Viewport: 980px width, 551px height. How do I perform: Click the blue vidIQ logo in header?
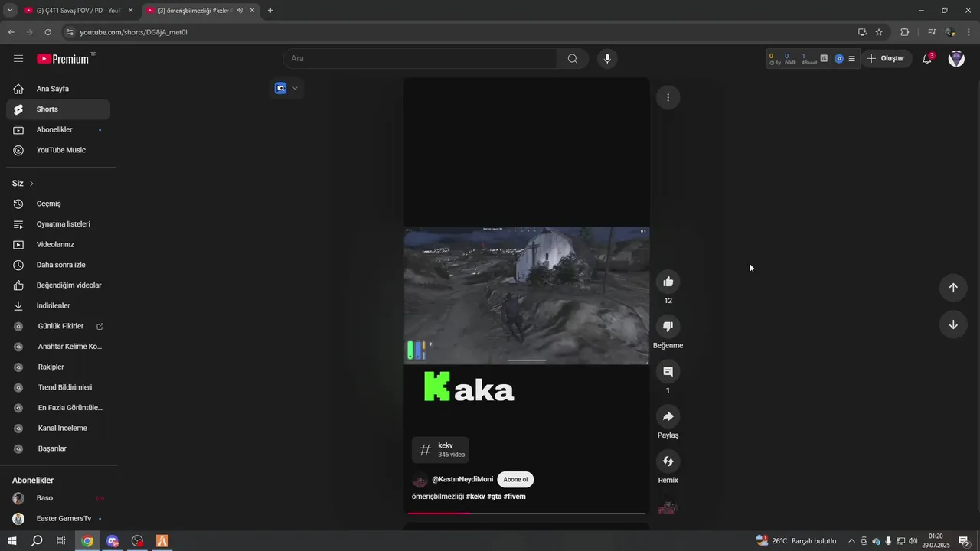[x=839, y=58]
